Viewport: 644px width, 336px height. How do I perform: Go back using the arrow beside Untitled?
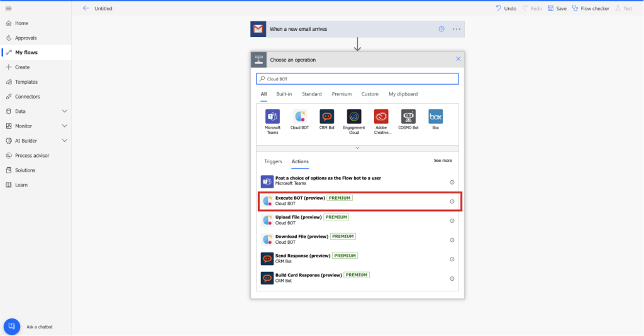86,8
